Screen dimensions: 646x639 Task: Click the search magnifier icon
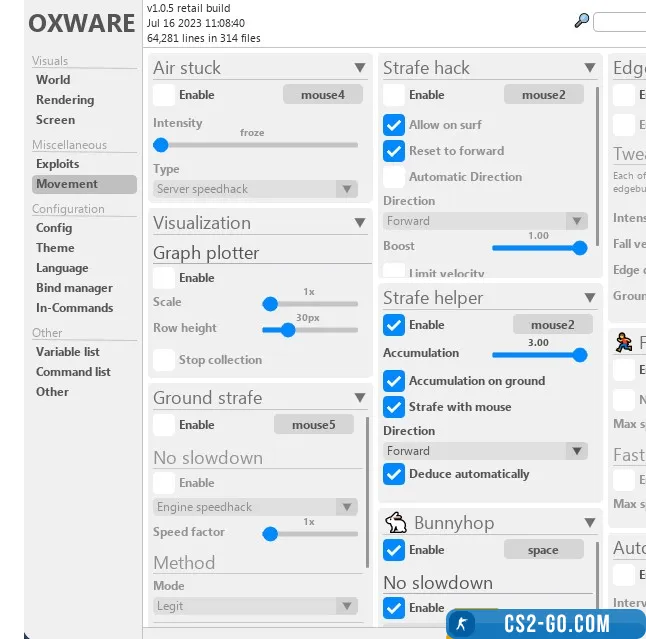click(581, 21)
